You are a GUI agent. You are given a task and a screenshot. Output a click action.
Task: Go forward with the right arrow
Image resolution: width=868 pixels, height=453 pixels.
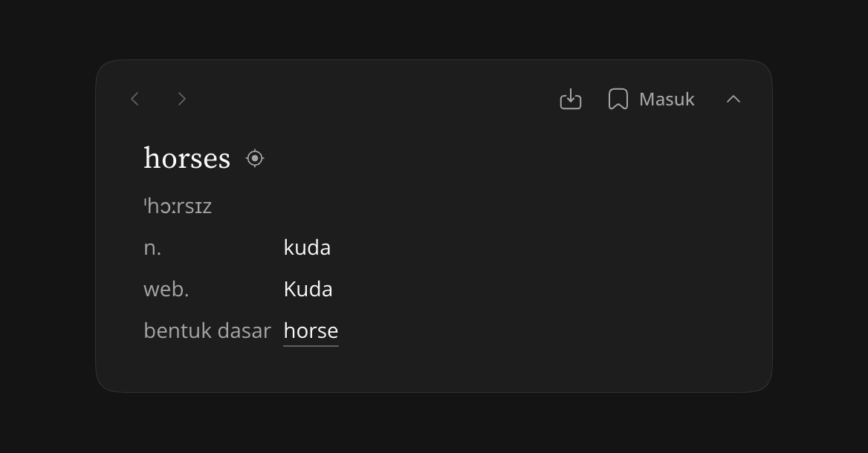181,99
